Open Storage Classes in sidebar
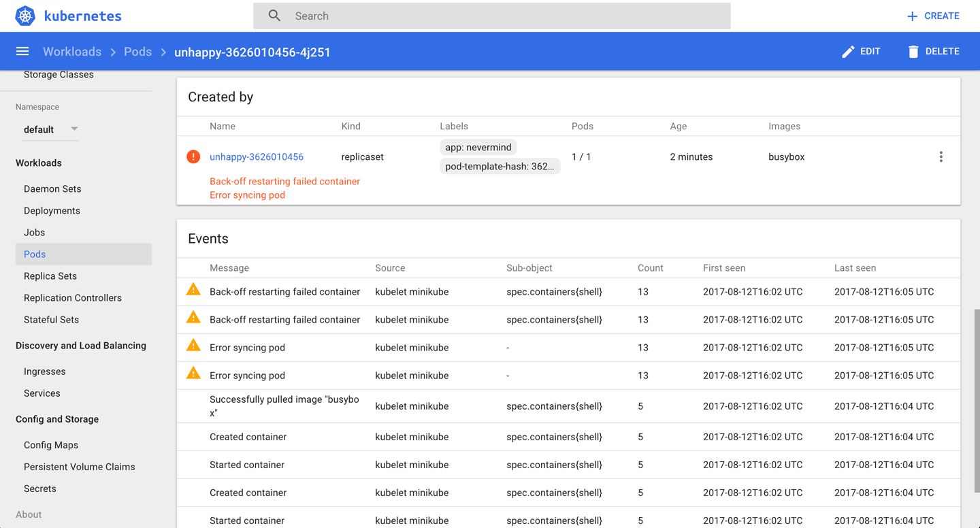 59,74
